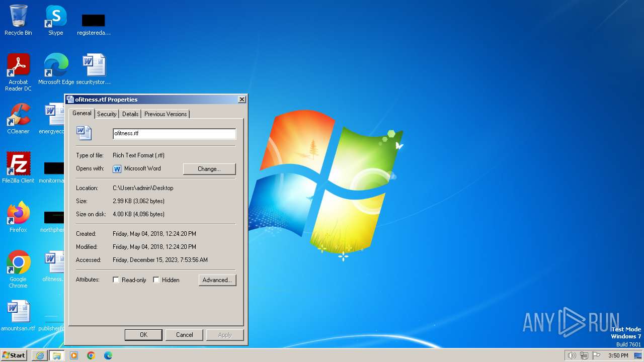This screenshot has width=644, height=362.
Task: Launch Firefox from the desktop
Action: [18, 217]
